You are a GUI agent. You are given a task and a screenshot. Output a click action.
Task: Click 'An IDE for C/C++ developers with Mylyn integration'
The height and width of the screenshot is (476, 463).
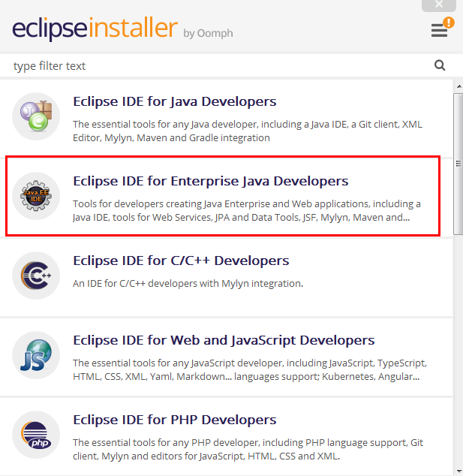[x=188, y=283]
